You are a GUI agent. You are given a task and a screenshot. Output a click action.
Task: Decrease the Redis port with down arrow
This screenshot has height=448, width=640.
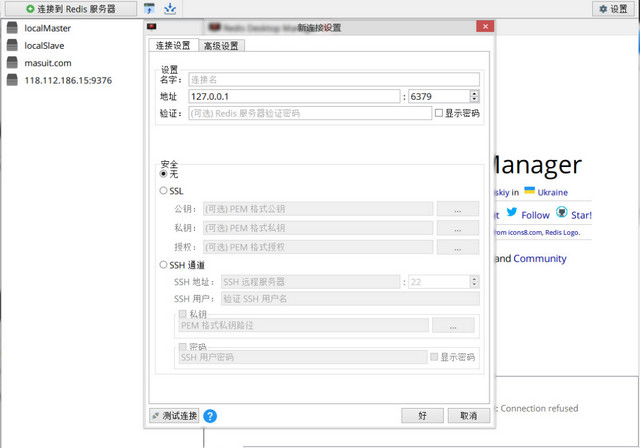(x=474, y=100)
